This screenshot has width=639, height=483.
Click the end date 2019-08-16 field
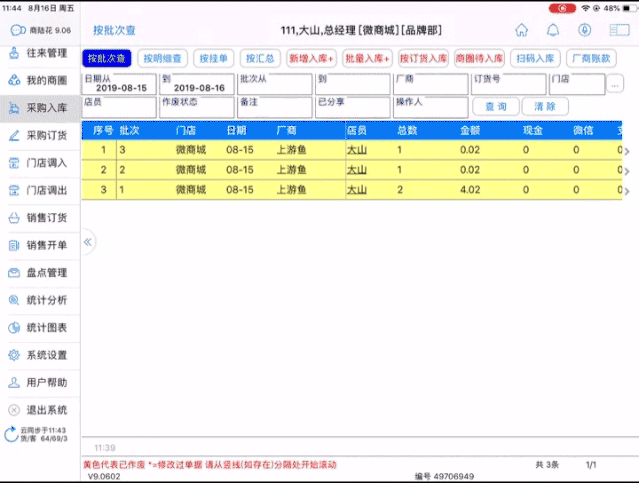[197, 84]
